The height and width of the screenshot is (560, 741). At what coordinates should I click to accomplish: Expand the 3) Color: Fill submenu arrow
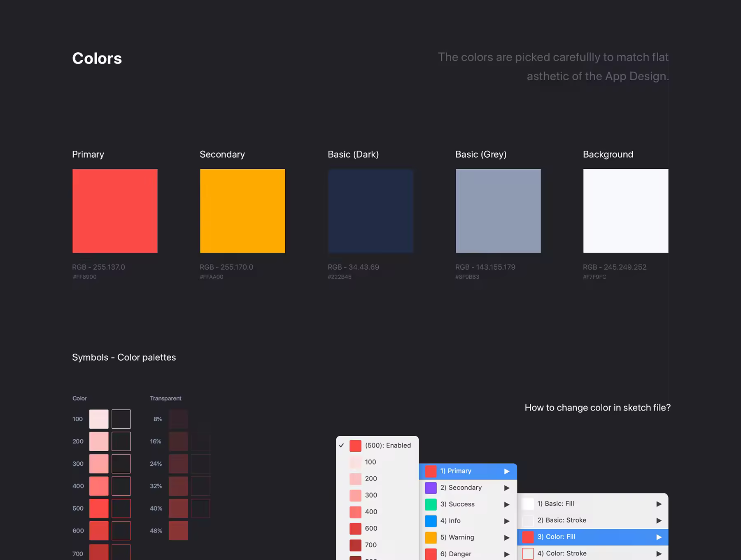click(659, 537)
